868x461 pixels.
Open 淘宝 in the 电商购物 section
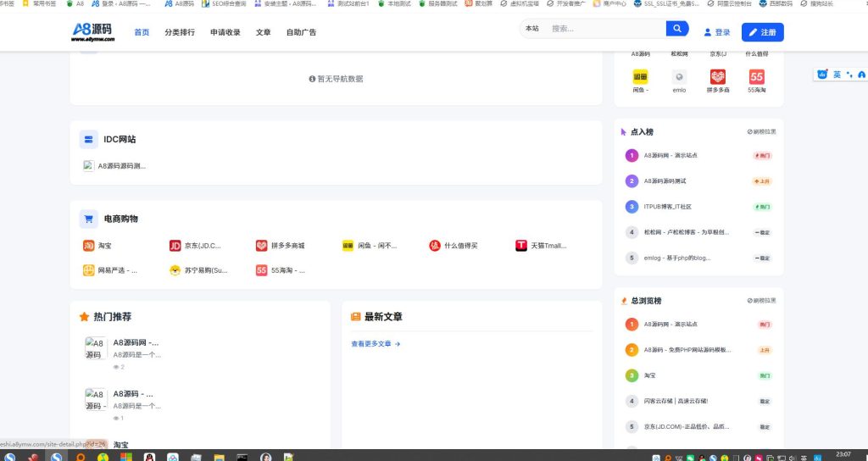click(97, 245)
